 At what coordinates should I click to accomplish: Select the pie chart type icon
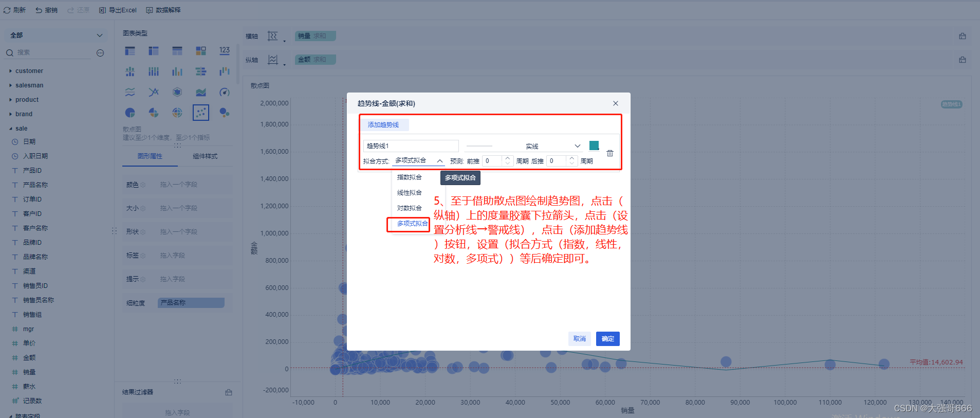click(130, 113)
